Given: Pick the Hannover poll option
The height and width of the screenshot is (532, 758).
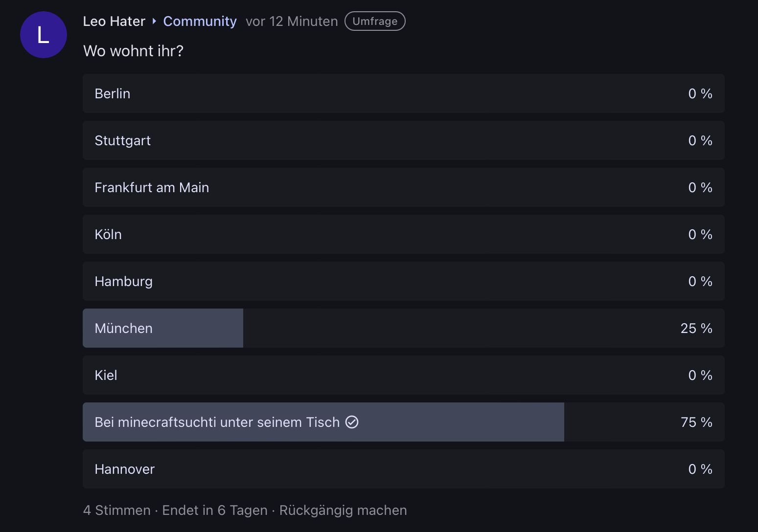Looking at the screenshot, I should (x=403, y=469).
